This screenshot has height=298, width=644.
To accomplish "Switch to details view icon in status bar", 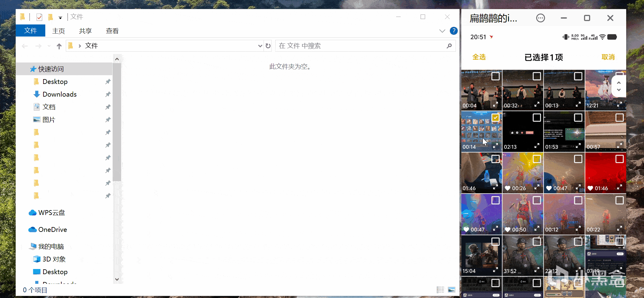I will [441, 290].
